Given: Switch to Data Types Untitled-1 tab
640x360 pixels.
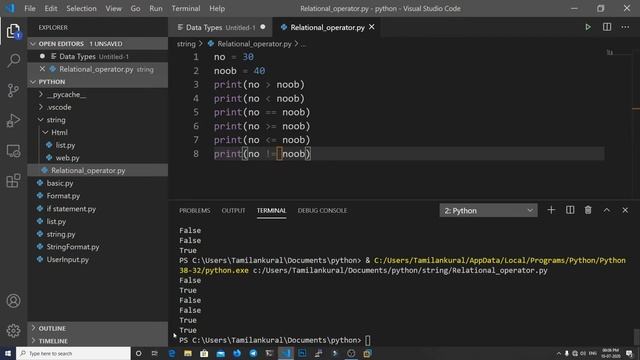Looking at the screenshot, I should click(x=221, y=27).
